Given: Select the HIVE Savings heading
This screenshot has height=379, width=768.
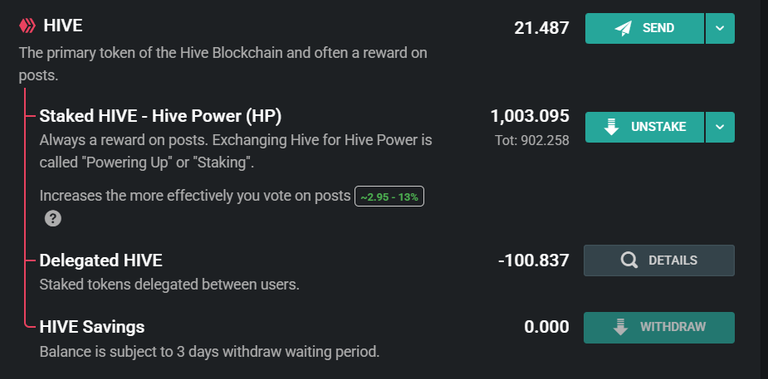Looking at the screenshot, I should tap(92, 327).
